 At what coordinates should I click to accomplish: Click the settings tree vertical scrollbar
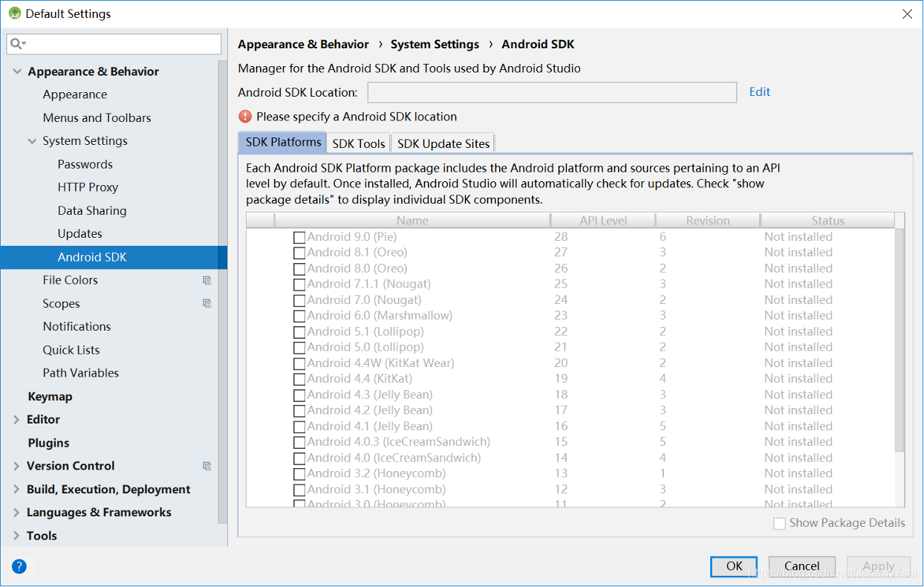pyautogui.click(x=222, y=291)
